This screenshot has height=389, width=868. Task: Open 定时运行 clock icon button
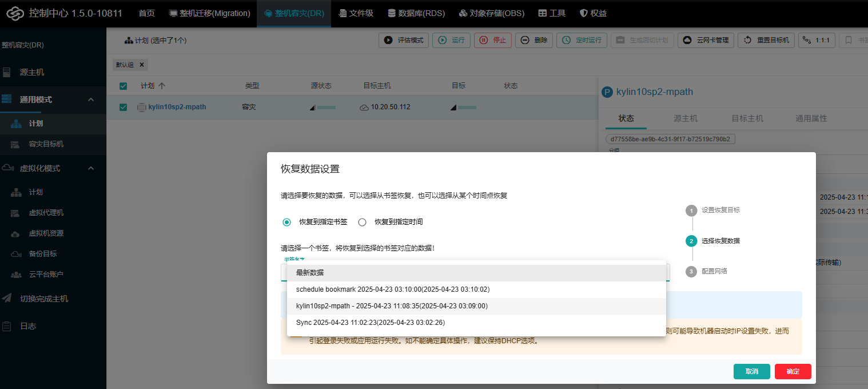[582, 40]
